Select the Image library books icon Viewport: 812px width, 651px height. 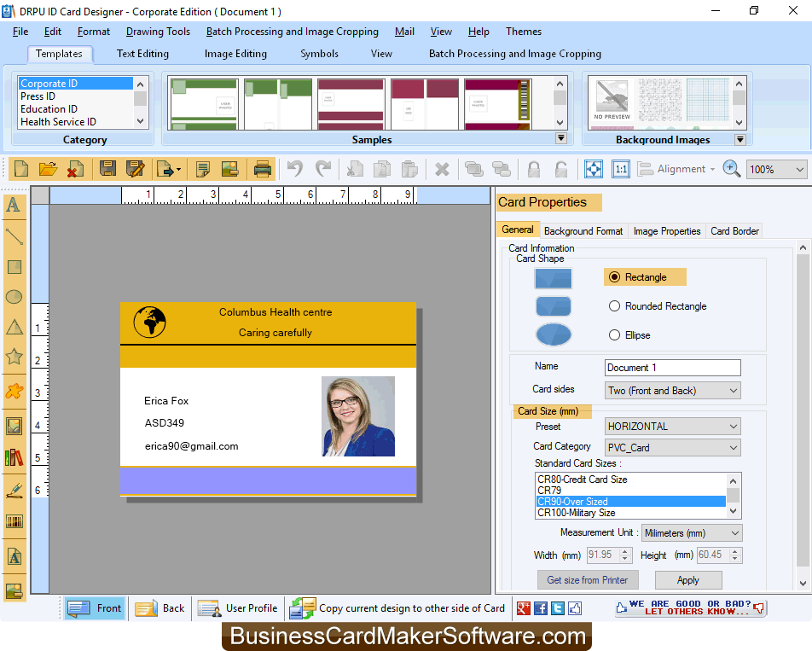[x=14, y=458]
